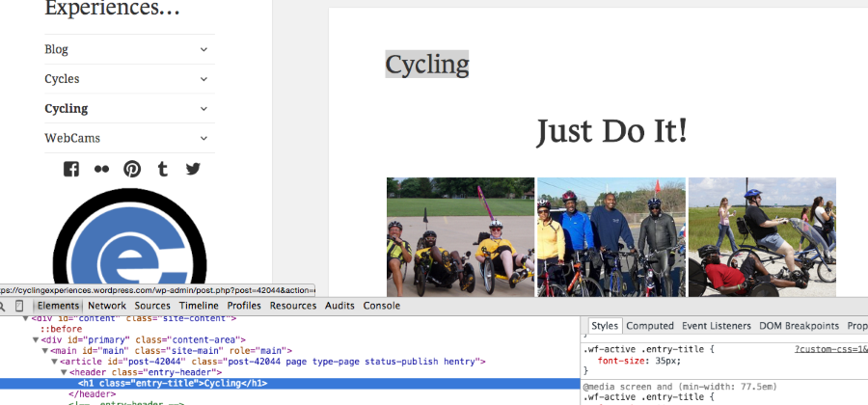Collapse the header entry-header DOM node
The width and height of the screenshot is (868, 405).
65,372
